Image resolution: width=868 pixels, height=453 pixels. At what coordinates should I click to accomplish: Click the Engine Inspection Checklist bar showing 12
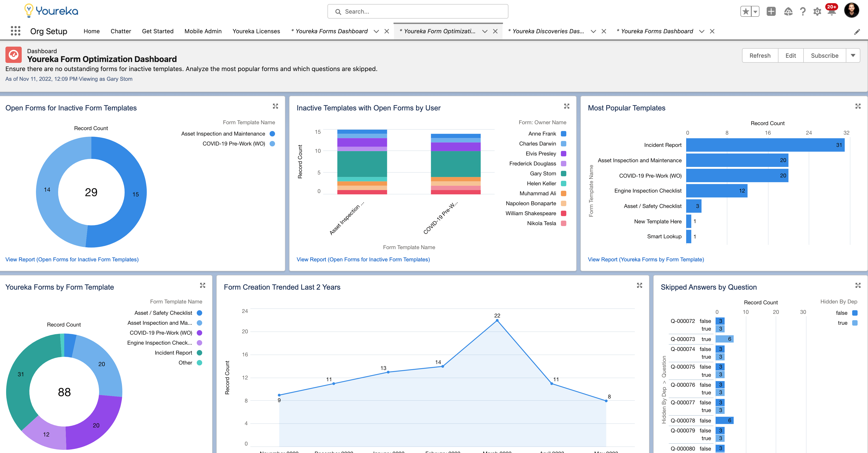(717, 191)
